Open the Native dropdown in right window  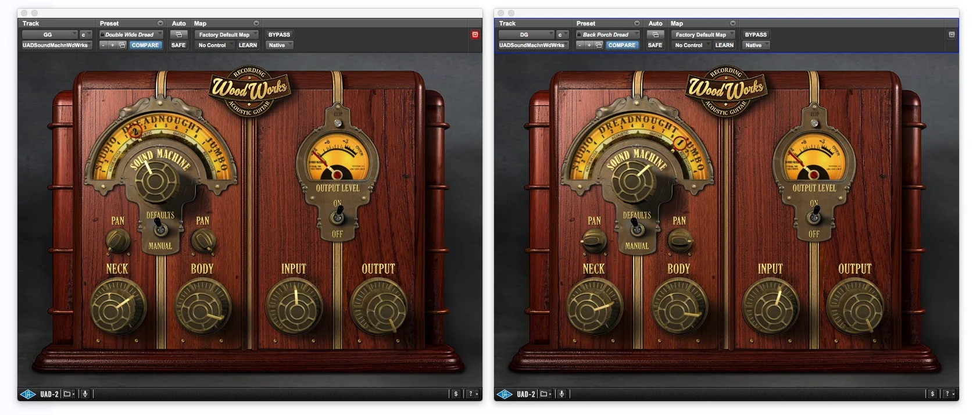[x=756, y=45]
